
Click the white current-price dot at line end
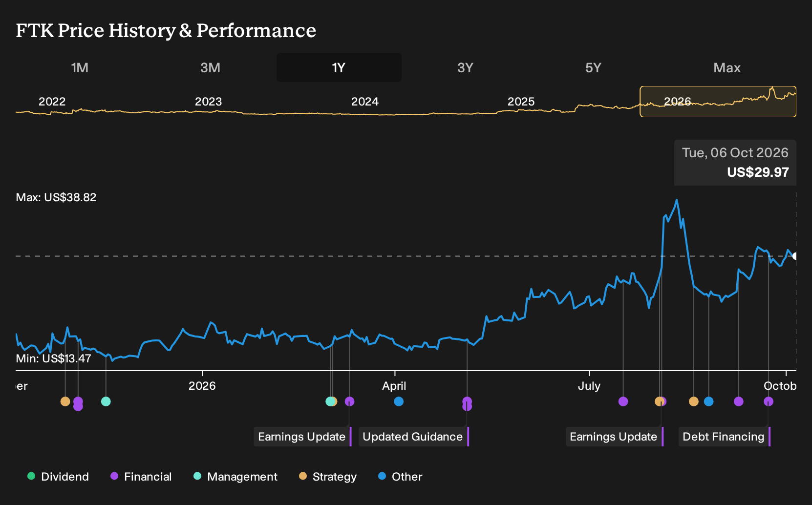795,256
